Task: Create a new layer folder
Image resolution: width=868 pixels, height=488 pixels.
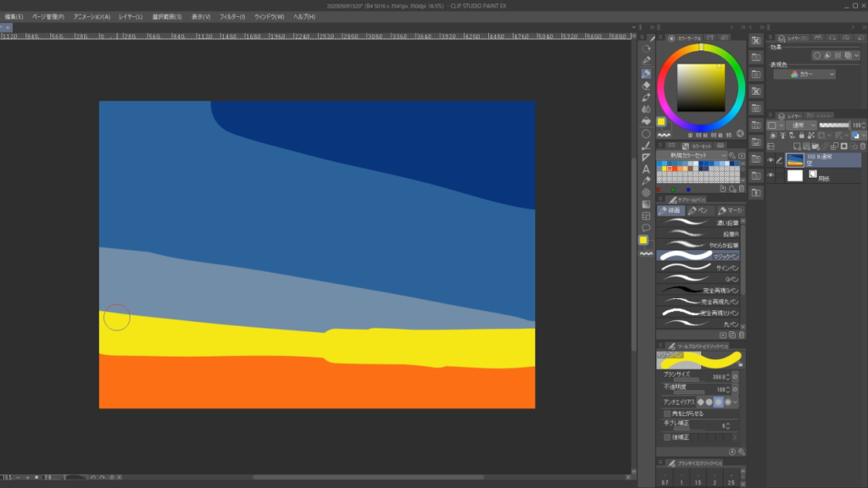Action: point(815,146)
